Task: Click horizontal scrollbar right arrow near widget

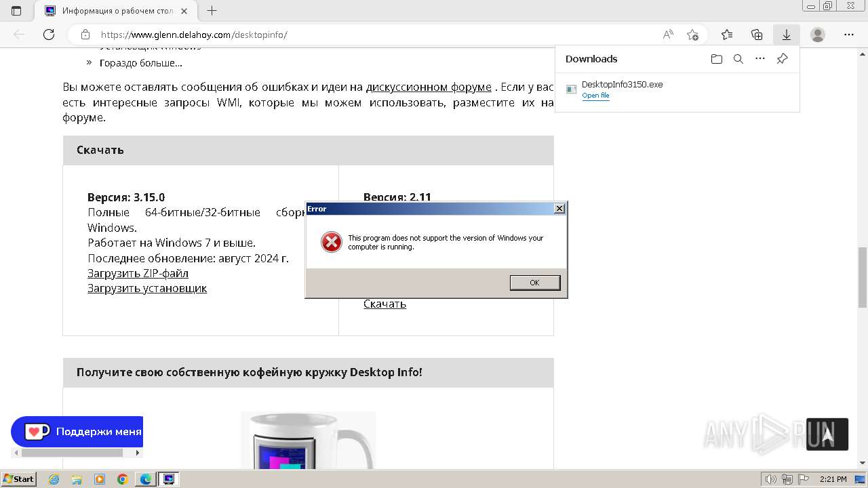Action: pos(138,453)
